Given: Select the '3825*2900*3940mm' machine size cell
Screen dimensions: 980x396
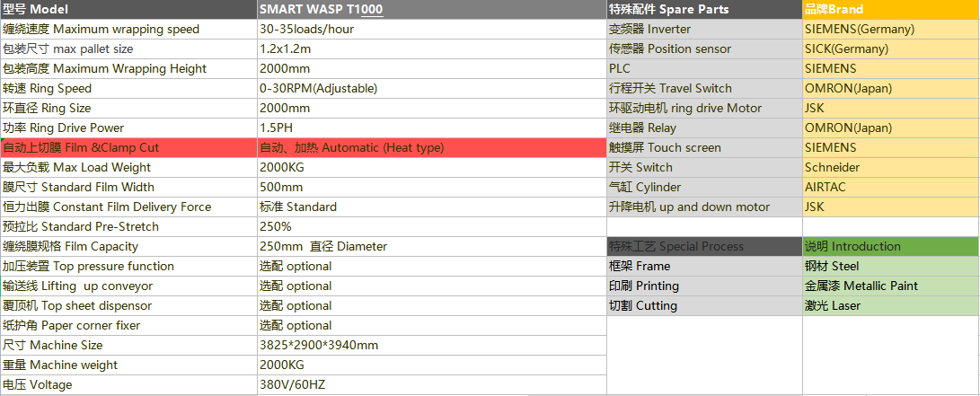Looking at the screenshot, I should tap(431, 346).
